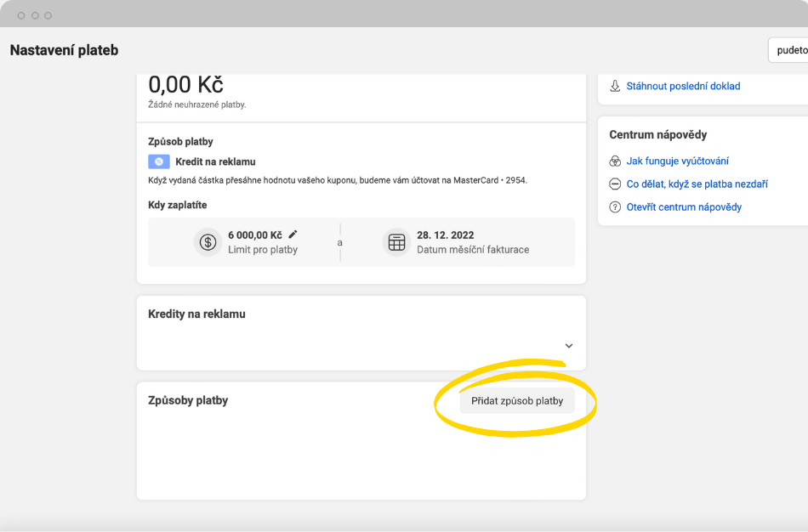Click the 0,00 Kč balance amount
Viewport: 808px width, 532px height.
point(185,84)
